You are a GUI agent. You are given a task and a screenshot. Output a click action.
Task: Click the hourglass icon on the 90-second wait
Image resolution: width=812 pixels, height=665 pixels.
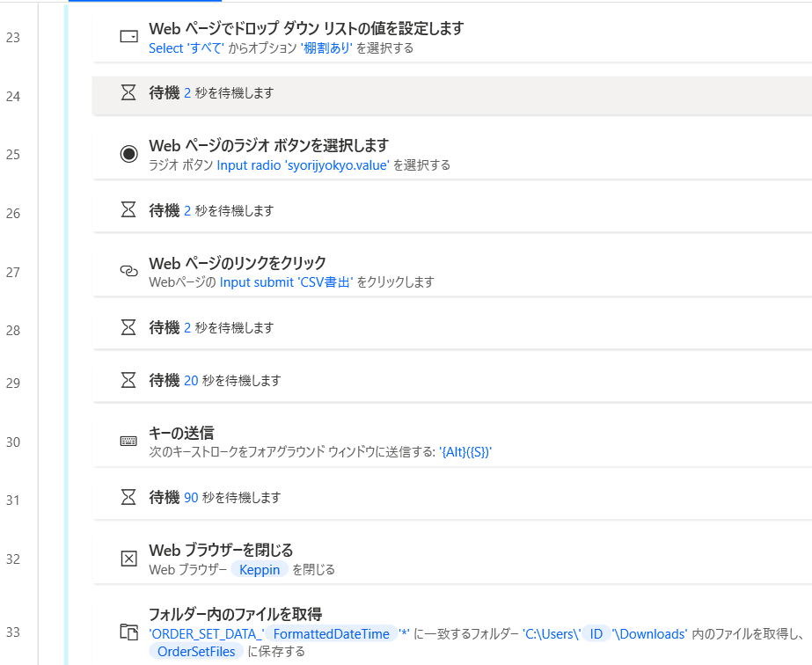(128, 497)
